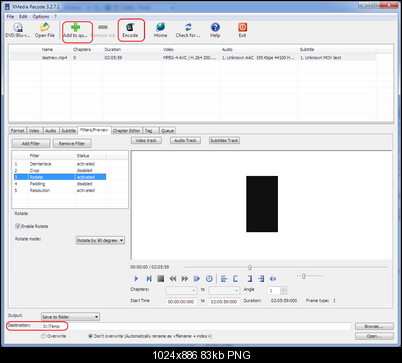The width and height of the screenshot is (402, 363).
Task: Select the Padding filter row
Action: click(x=60, y=184)
